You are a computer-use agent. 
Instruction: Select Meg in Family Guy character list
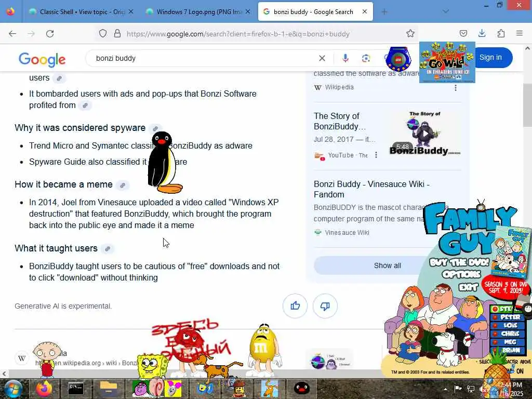point(508,342)
